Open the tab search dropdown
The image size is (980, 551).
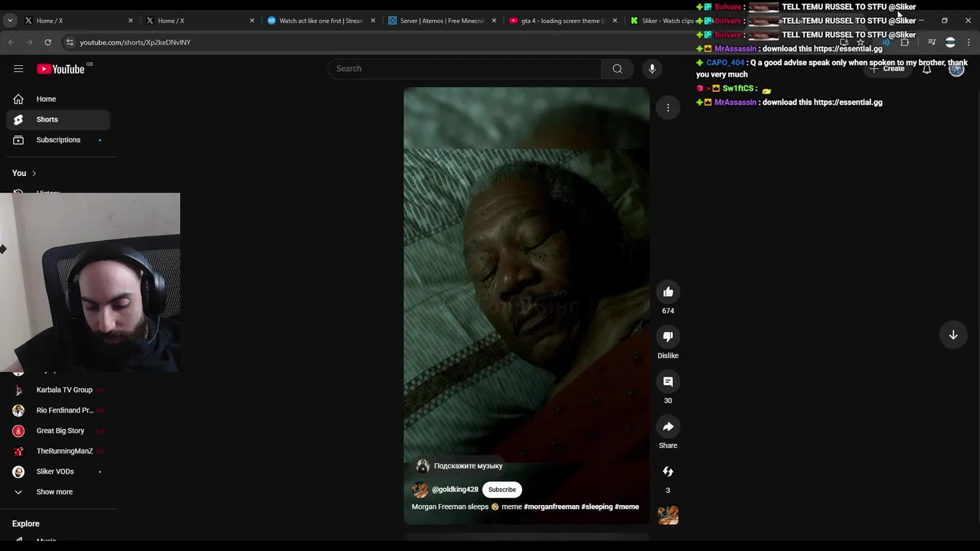click(10, 21)
